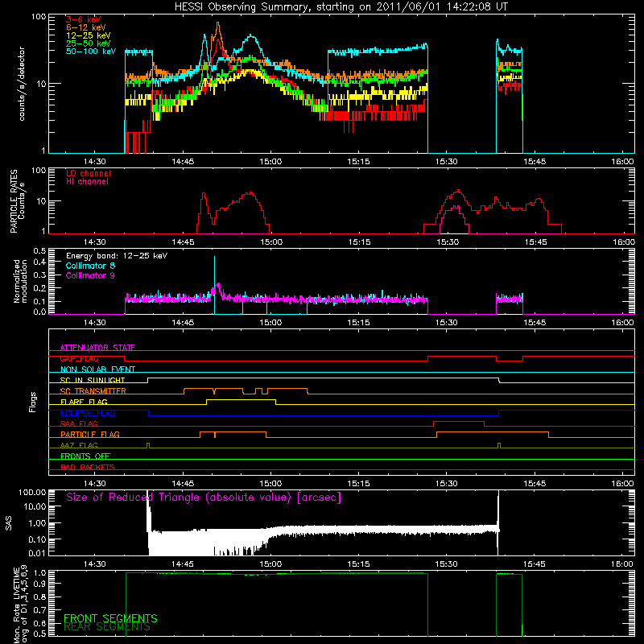Click the 'SC_IN_SUNLIGHT' flag label
The height and width of the screenshot is (644, 644).
coord(93,380)
